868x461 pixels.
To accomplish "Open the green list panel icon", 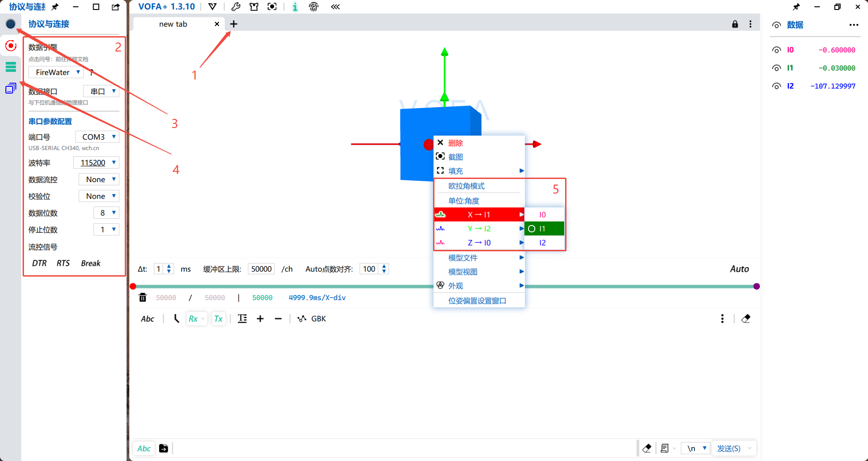I will pyautogui.click(x=11, y=67).
